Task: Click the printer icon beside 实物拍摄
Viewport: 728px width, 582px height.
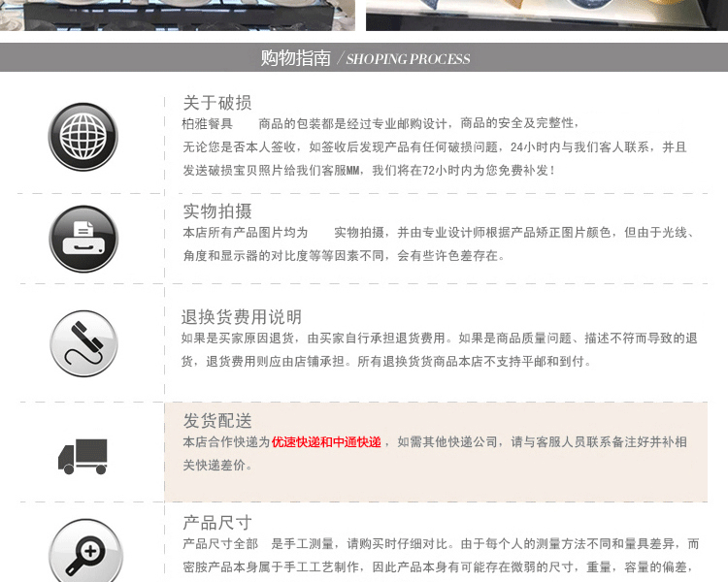Action: (83, 239)
